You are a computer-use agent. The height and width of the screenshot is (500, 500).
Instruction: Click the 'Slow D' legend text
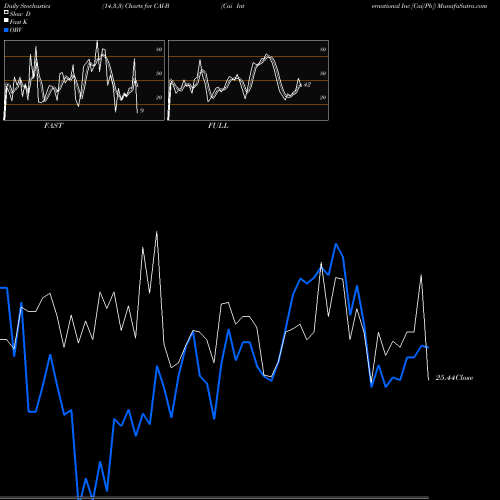20,14
